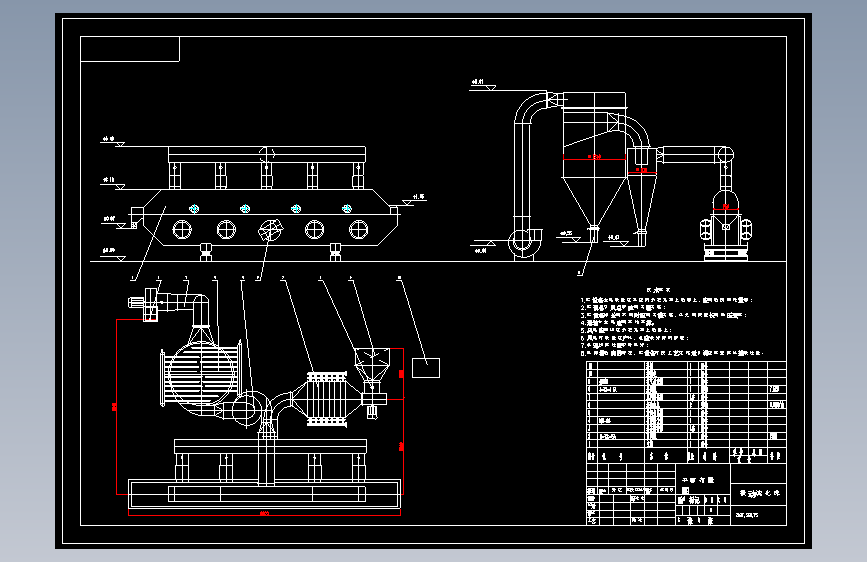The width and height of the screenshot is (867, 562).
Task: Select the blower unit at the far right of the elevation
Action: click(725, 225)
